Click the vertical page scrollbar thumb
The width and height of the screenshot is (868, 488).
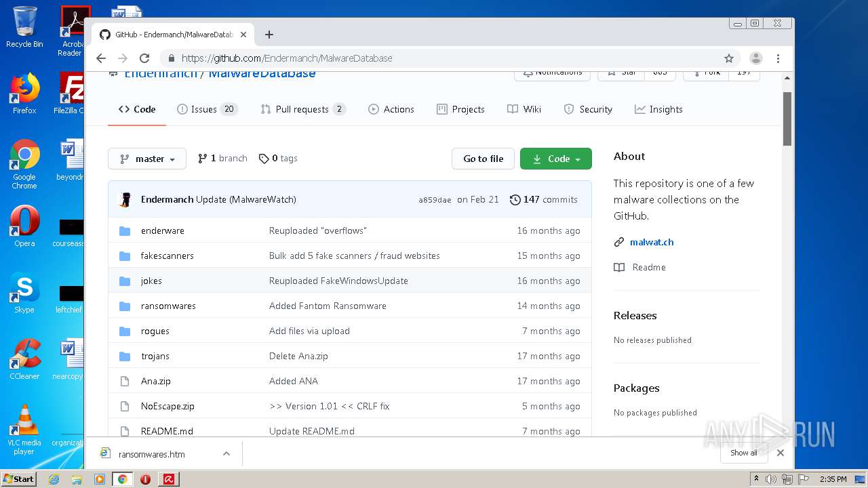point(787,119)
